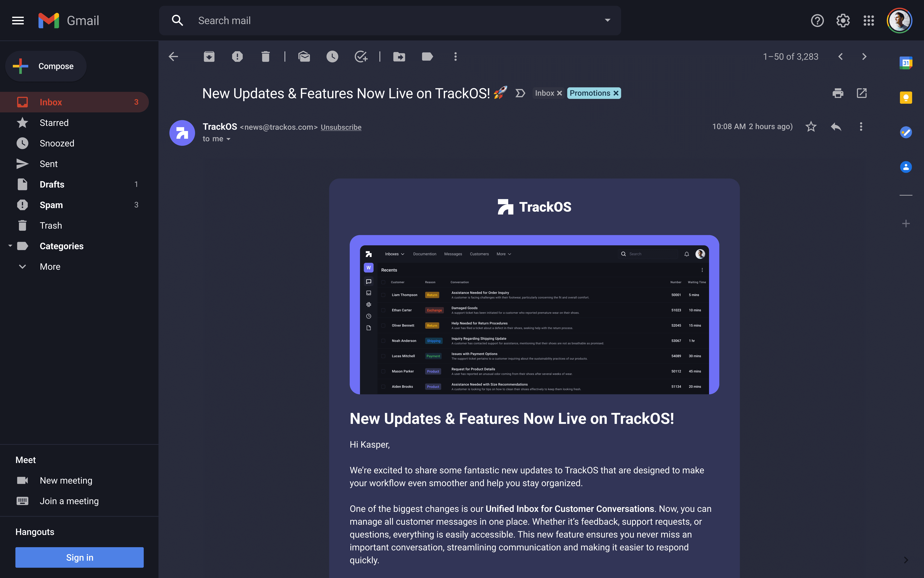Star this TrackOS email
The width and height of the screenshot is (924, 578).
pos(811,127)
